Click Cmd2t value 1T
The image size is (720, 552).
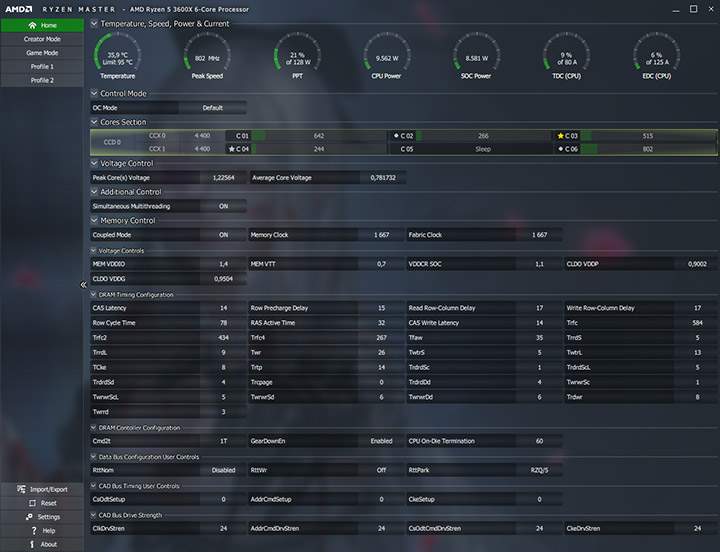pyautogui.click(x=224, y=441)
